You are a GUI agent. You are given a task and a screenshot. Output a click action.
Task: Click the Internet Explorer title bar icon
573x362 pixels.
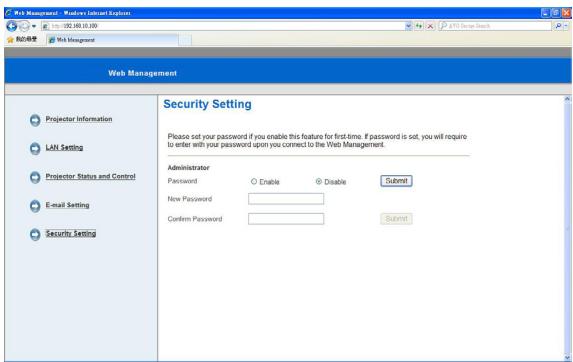[9, 13]
